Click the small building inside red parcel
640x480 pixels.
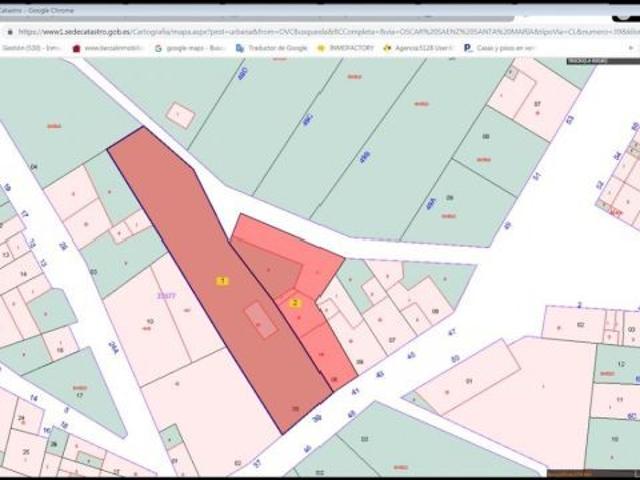tap(261, 321)
